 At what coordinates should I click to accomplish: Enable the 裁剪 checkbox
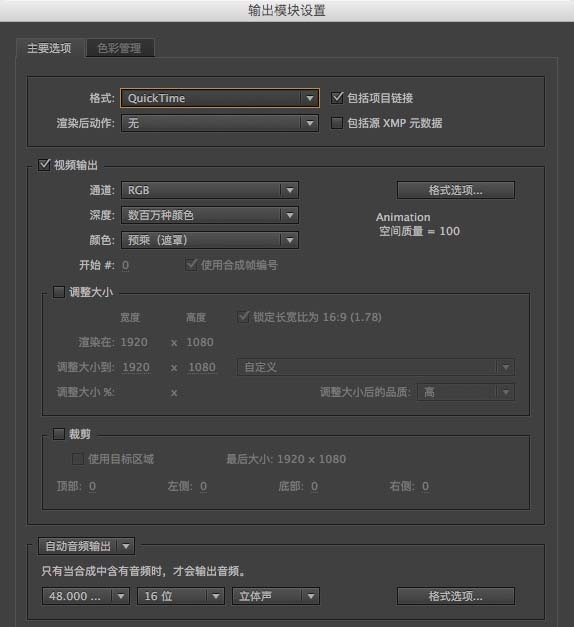click(59, 434)
